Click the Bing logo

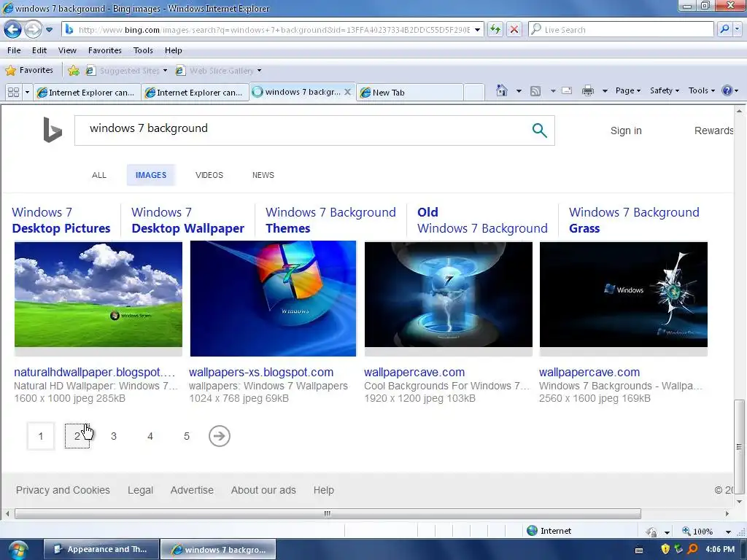point(53,130)
